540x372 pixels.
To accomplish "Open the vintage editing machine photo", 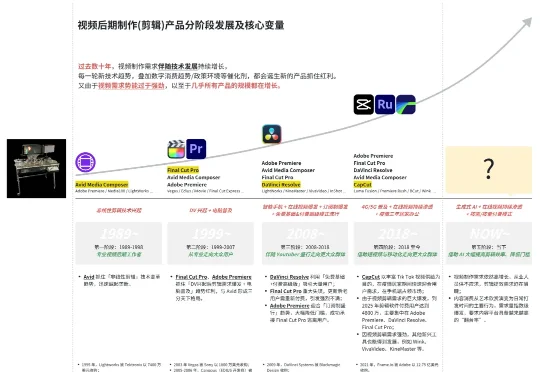I will point(37,168).
